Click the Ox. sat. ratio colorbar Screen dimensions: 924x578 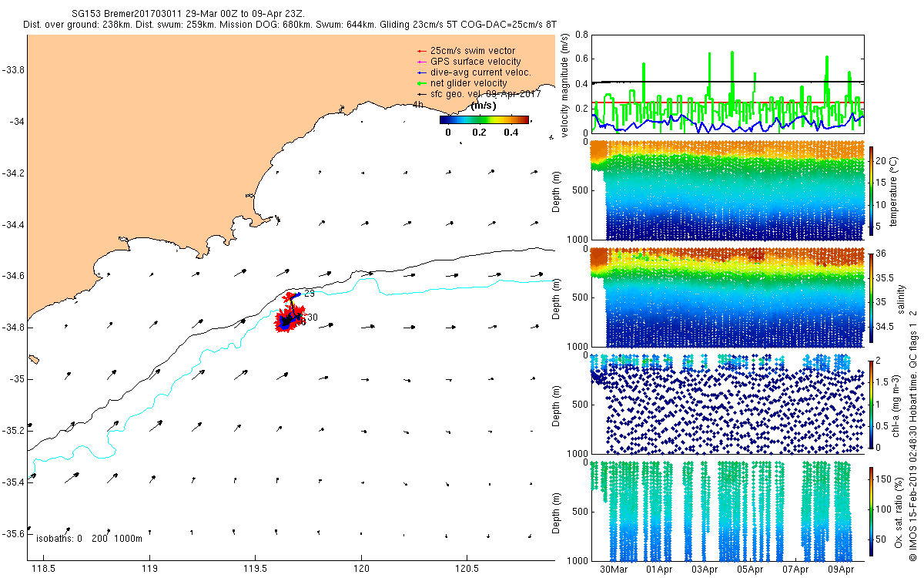click(x=872, y=512)
